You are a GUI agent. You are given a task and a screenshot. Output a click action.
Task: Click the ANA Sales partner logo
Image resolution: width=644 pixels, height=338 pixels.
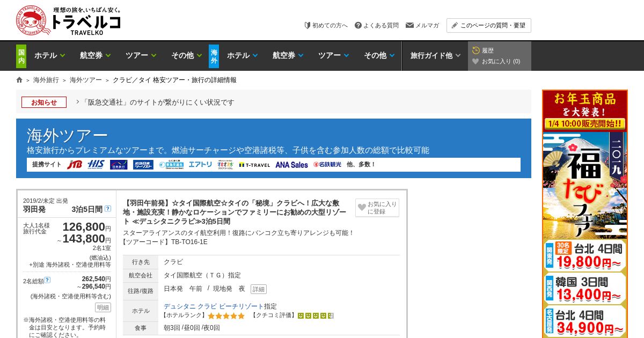point(291,165)
